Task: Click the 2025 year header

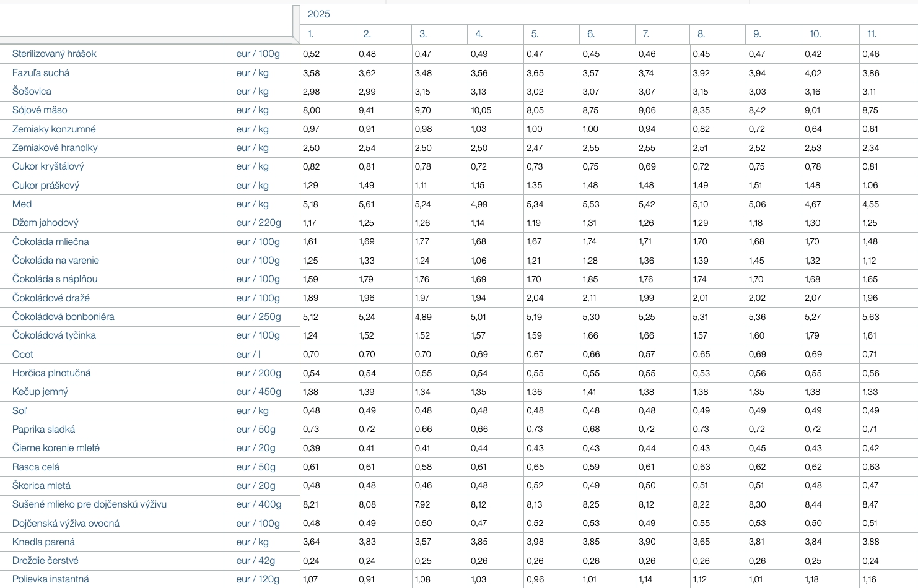Action: [319, 14]
